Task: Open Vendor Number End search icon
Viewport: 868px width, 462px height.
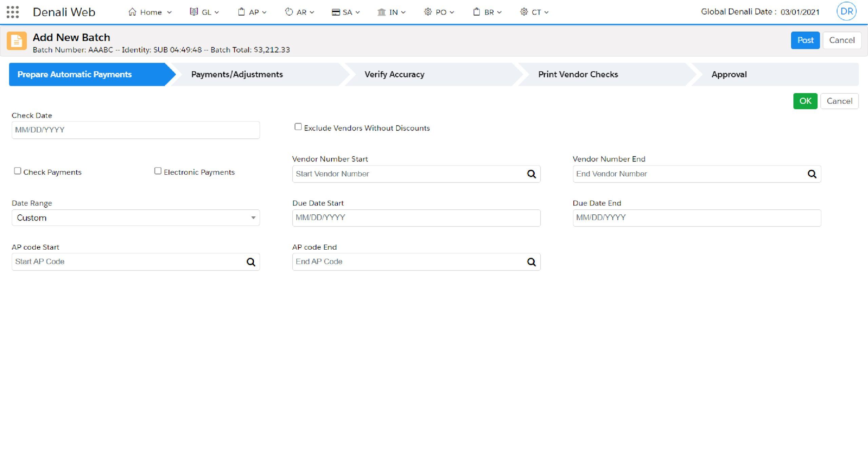Action: (812, 174)
